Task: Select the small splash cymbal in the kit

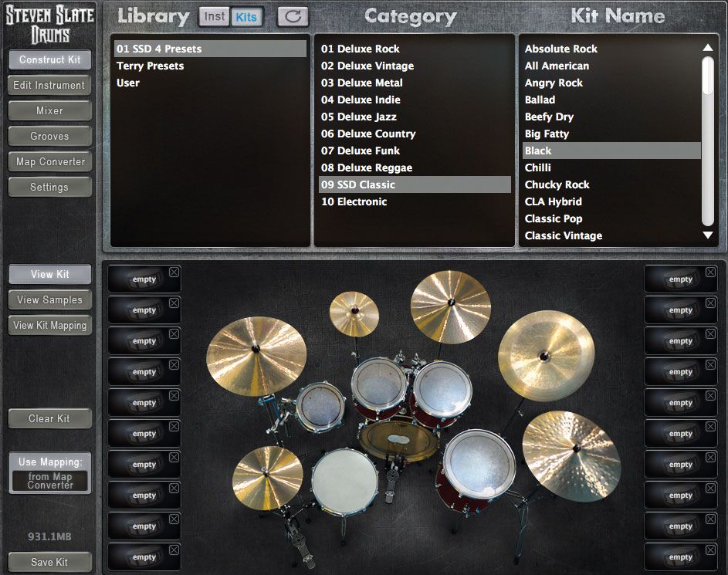Action: coord(354,313)
